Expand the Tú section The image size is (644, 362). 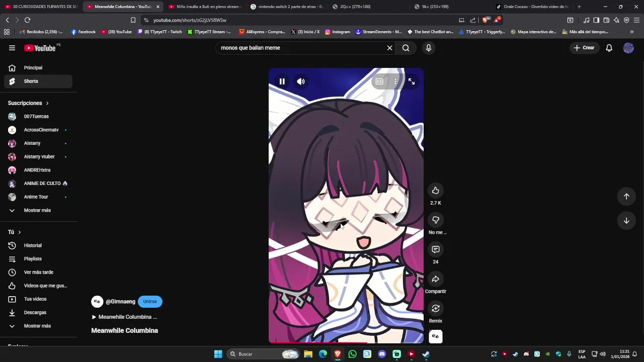coord(14,232)
